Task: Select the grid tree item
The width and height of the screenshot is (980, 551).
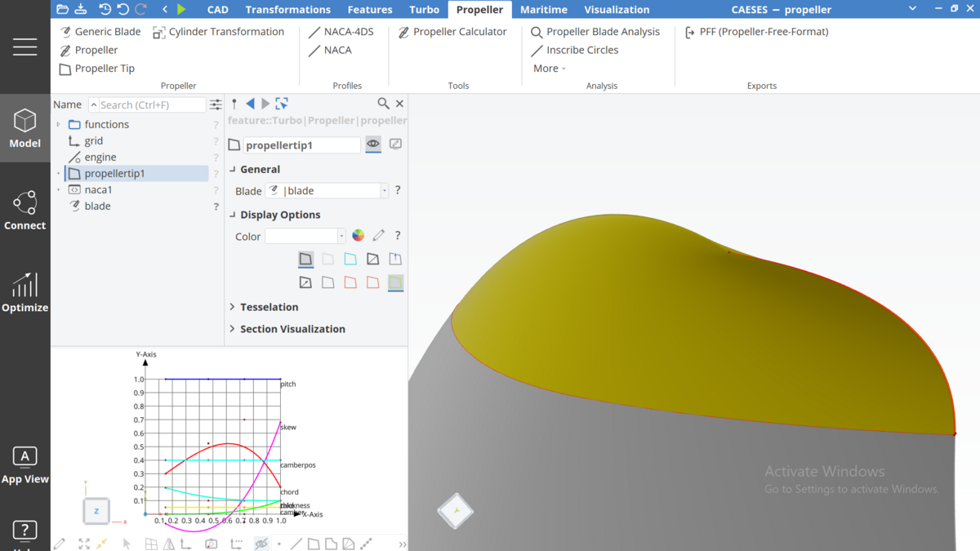Action: pos(93,141)
